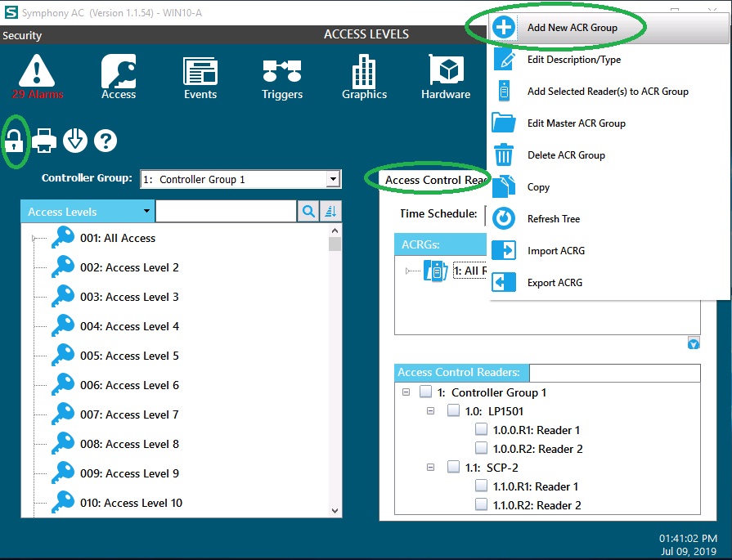The image size is (732, 560).
Task: Collapse the 1.0: LP1501 node
Action: point(430,411)
